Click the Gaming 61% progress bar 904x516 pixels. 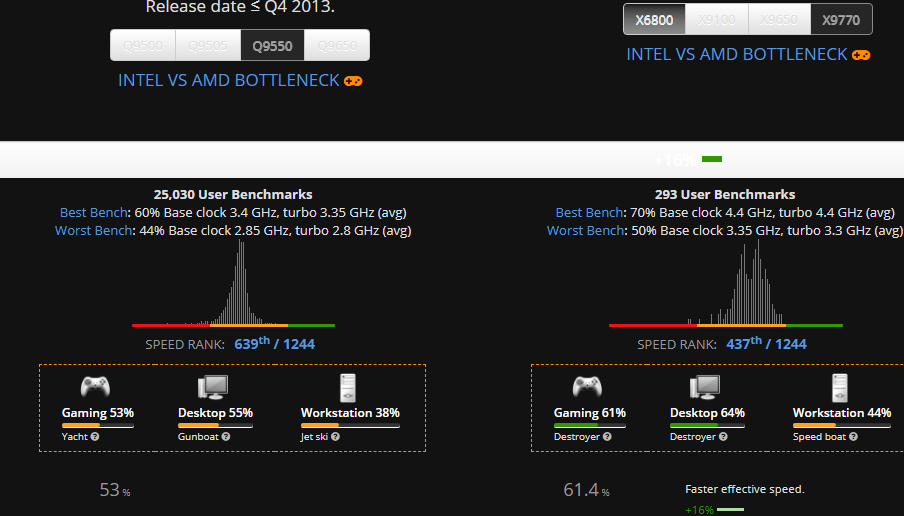[x=590, y=425]
